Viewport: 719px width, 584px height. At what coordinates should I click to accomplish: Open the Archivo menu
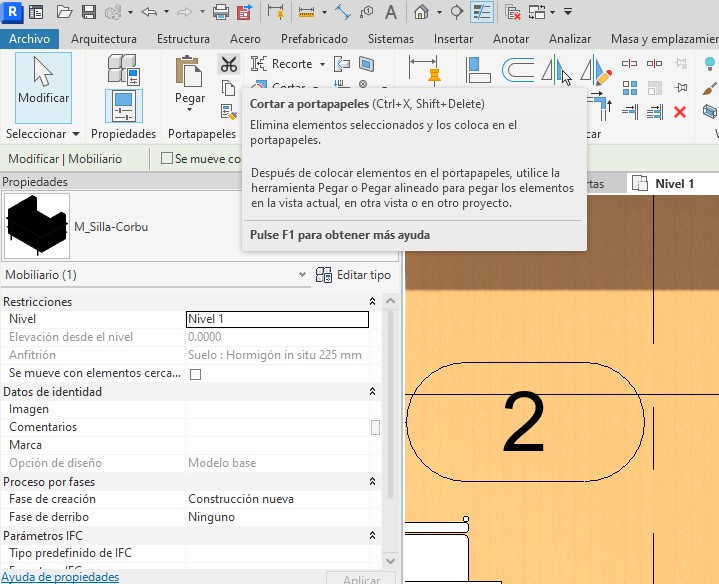[x=29, y=39]
